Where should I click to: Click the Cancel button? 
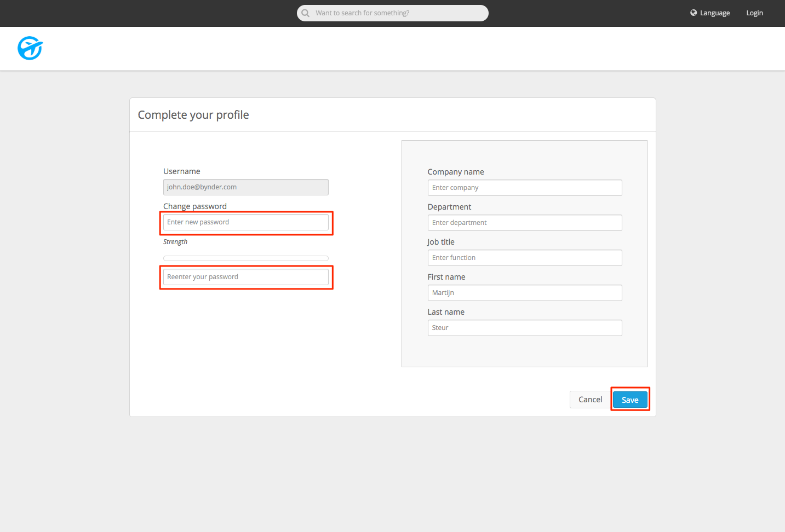pos(591,400)
